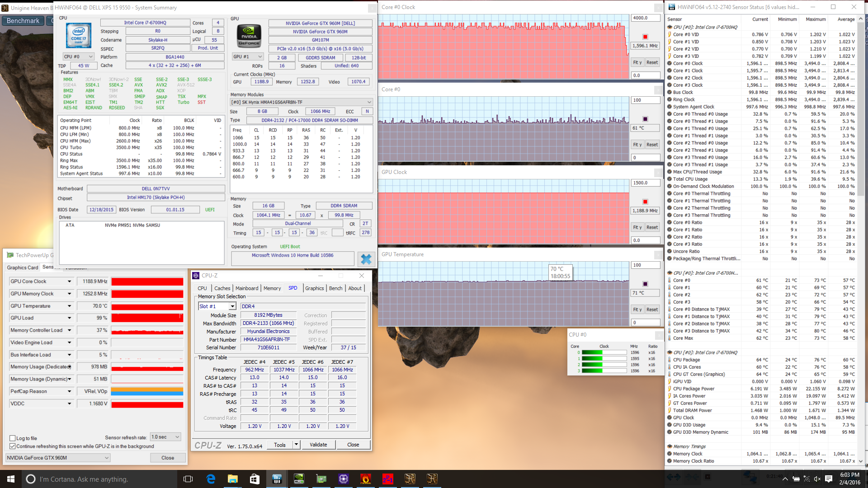Show hidden system tray icons
This screenshot has width=868, height=488.
785,479
